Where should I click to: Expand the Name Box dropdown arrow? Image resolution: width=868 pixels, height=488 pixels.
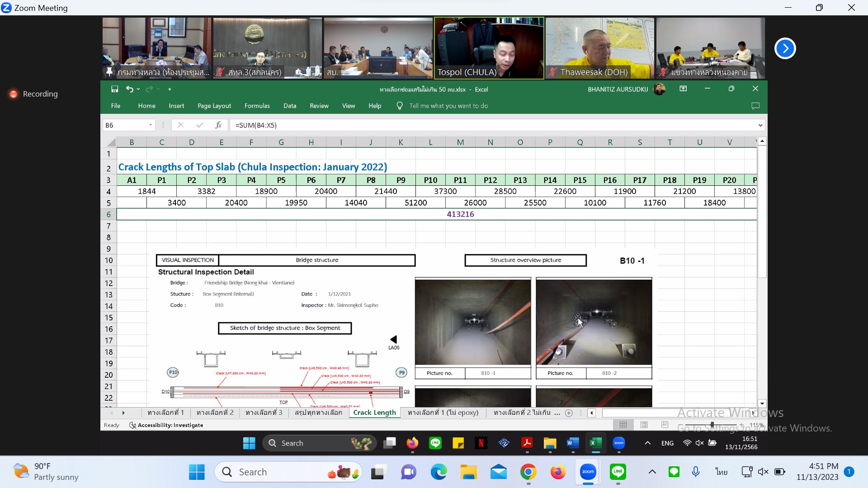pos(151,125)
